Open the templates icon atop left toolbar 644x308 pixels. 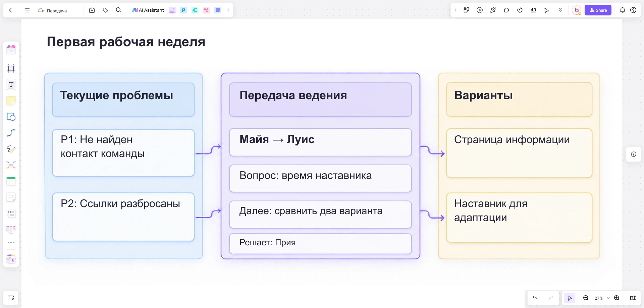coord(11,49)
